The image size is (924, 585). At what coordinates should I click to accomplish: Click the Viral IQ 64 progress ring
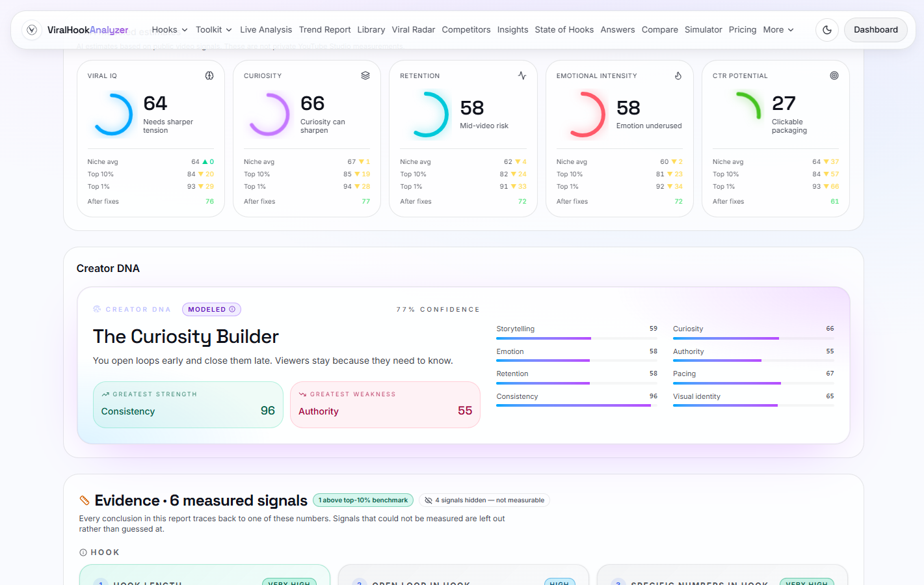click(x=112, y=115)
